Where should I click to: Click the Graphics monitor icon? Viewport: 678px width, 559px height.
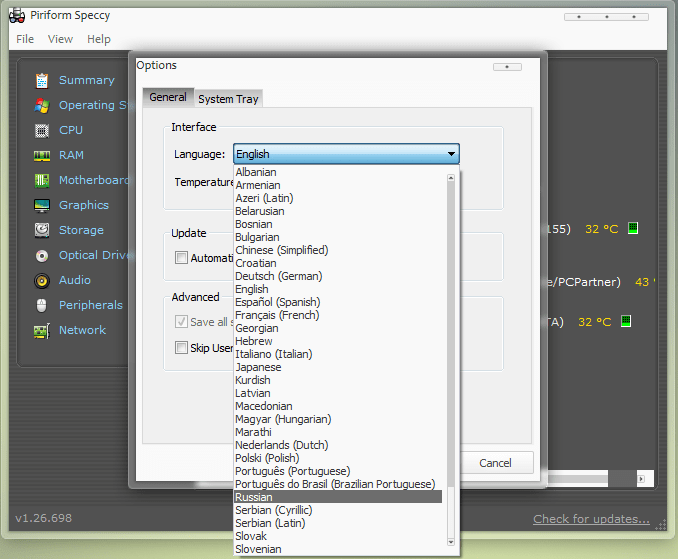42,205
